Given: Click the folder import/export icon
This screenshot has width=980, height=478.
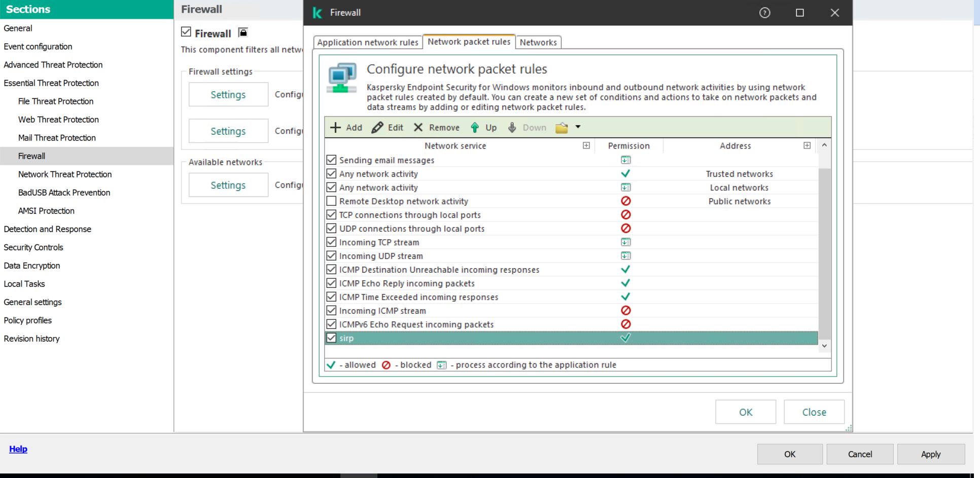Looking at the screenshot, I should pos(562,128).
